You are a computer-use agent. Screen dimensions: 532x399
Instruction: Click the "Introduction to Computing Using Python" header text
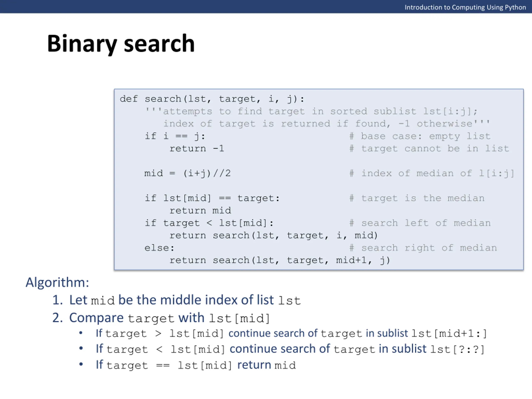465,7
